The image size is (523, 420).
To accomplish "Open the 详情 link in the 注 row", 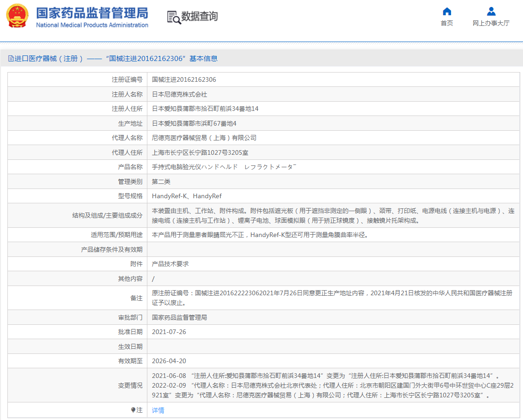I will click(x=157, y=410).
